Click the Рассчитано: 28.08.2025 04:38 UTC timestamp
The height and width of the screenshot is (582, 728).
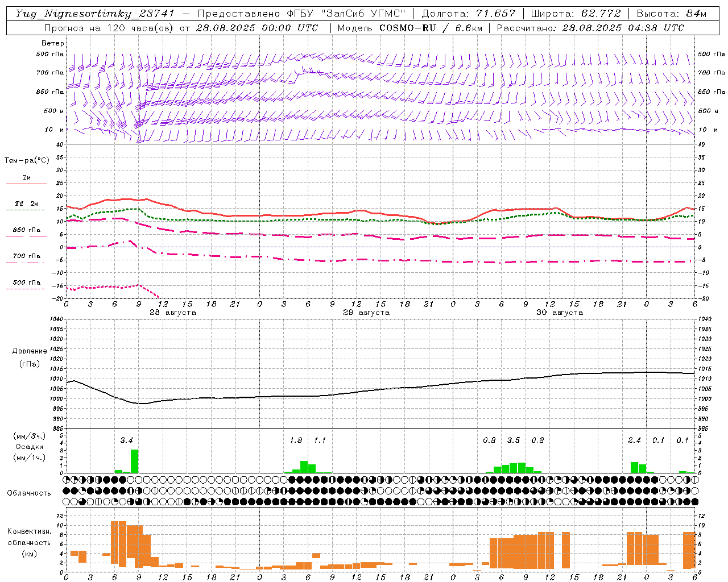[590, 28]
